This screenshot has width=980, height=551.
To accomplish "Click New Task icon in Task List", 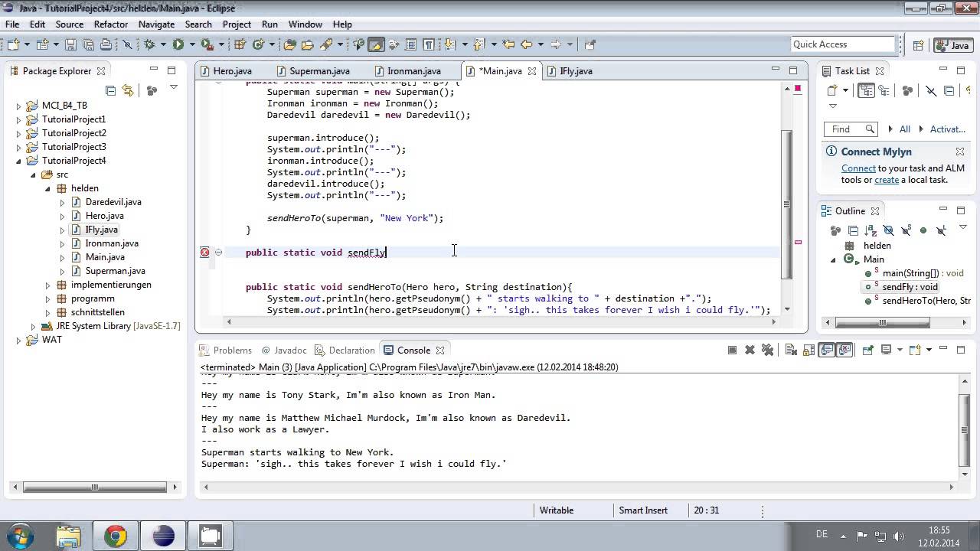I will click(x=831, y=90).
